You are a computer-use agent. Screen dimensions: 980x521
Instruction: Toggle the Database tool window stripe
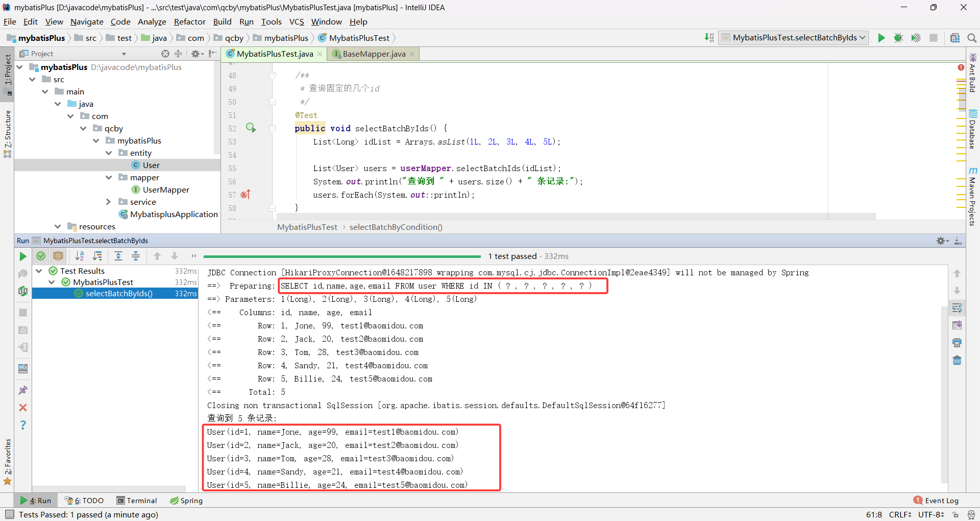(973, 129)
